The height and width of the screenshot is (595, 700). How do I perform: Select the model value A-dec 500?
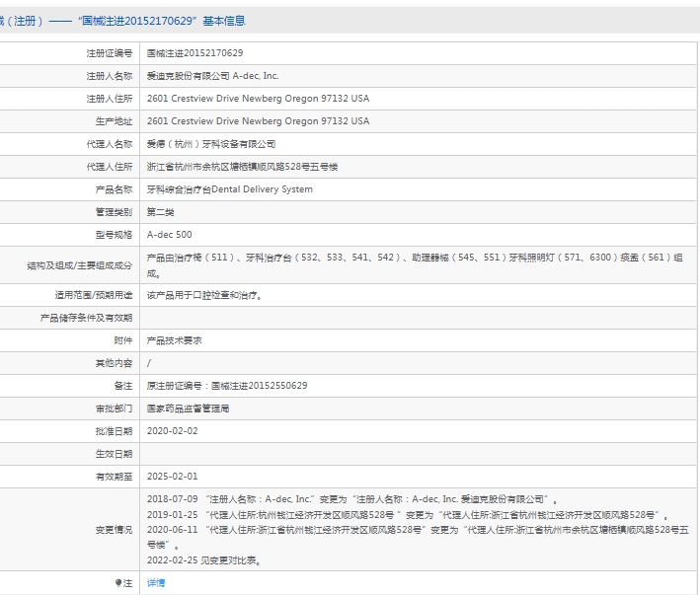pos(169,235)
